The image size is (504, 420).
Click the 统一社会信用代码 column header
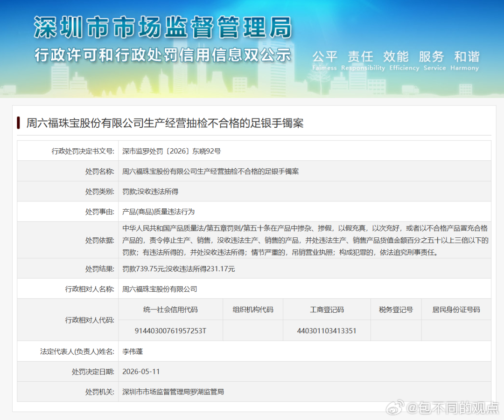(x=170, y=310)
